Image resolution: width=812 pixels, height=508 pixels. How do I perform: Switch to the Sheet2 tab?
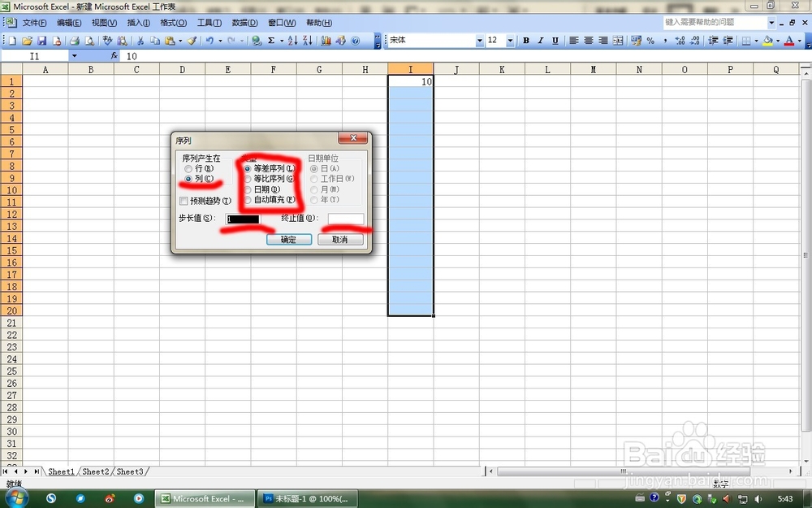pos(96,471)
